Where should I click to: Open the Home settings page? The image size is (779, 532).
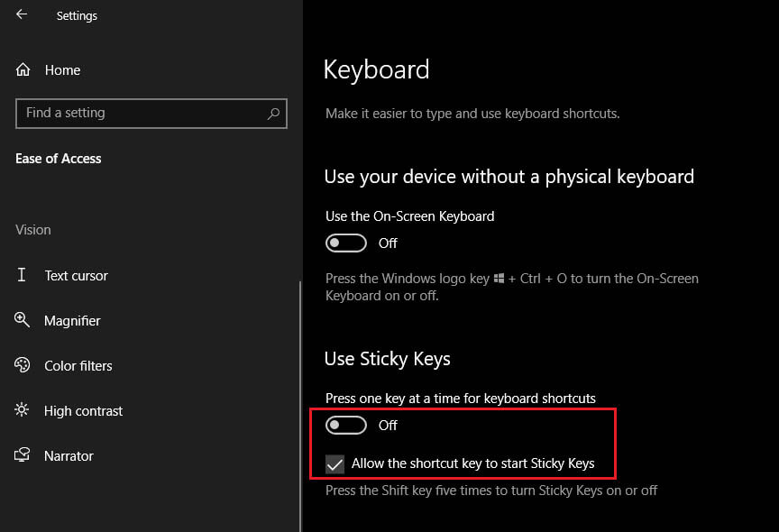pyautogui.click(x=62, y=70)
